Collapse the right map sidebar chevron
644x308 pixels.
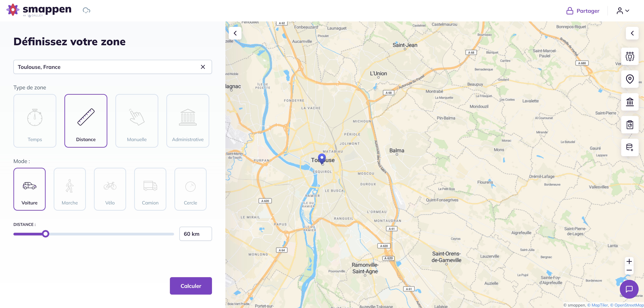pos(632,33)
